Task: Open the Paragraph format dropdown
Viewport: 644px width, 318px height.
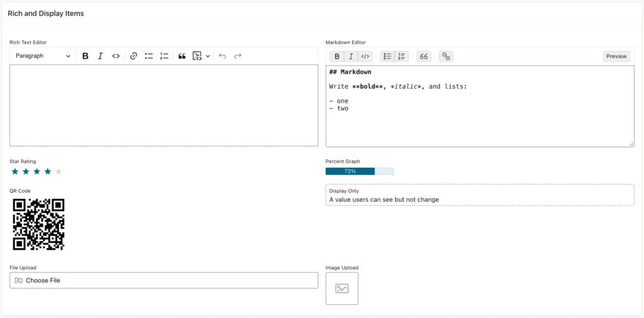Action: (x=43, y=56)
